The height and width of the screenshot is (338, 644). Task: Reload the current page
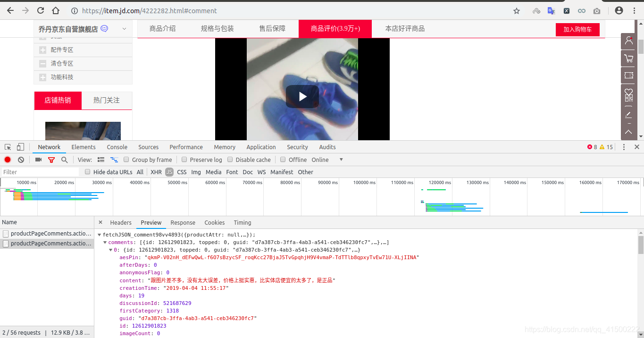click(x=41, y=10)
